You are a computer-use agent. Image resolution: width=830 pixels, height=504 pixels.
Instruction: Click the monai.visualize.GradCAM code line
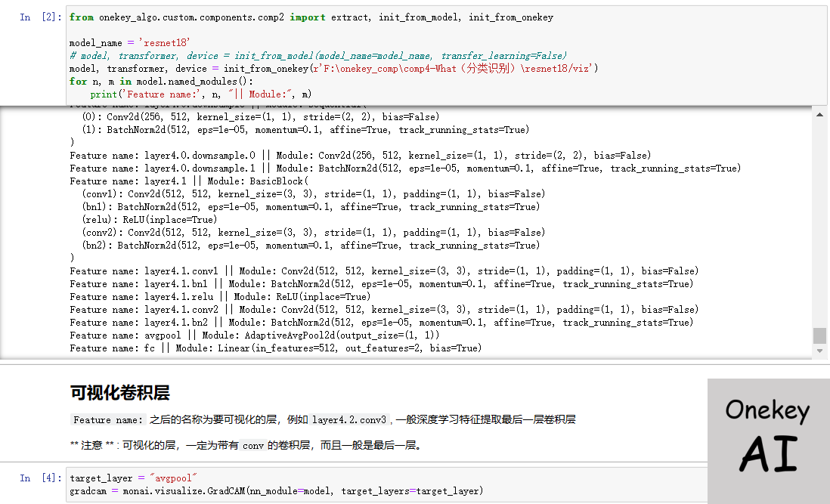point(276,491)
